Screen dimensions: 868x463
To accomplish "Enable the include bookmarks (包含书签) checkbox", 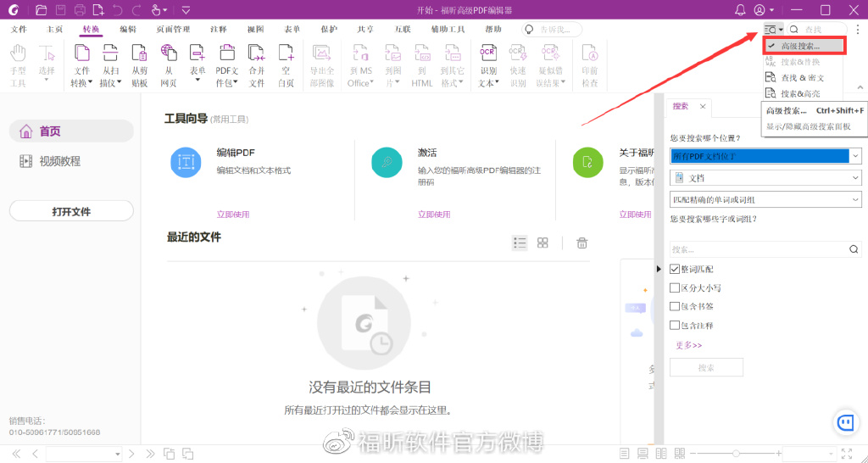I will pos(674,306).
